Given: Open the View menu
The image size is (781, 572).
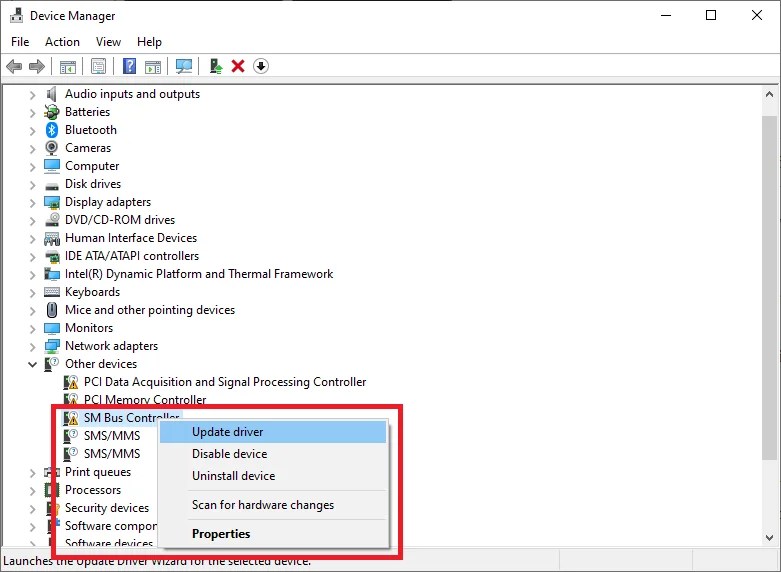Looking at the screenshot, I should click(x=108, y=42).
